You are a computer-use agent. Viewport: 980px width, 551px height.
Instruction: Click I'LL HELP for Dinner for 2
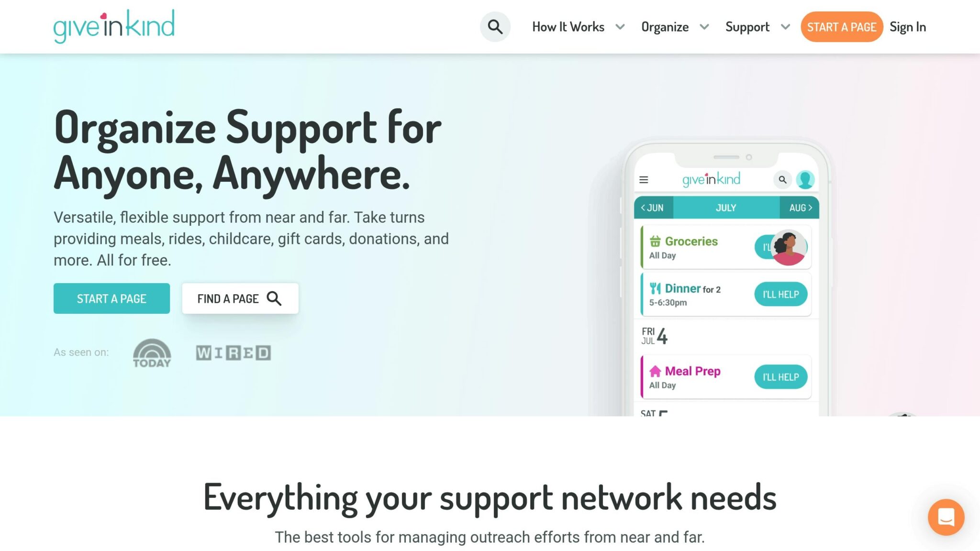click(x=780, y=294)
